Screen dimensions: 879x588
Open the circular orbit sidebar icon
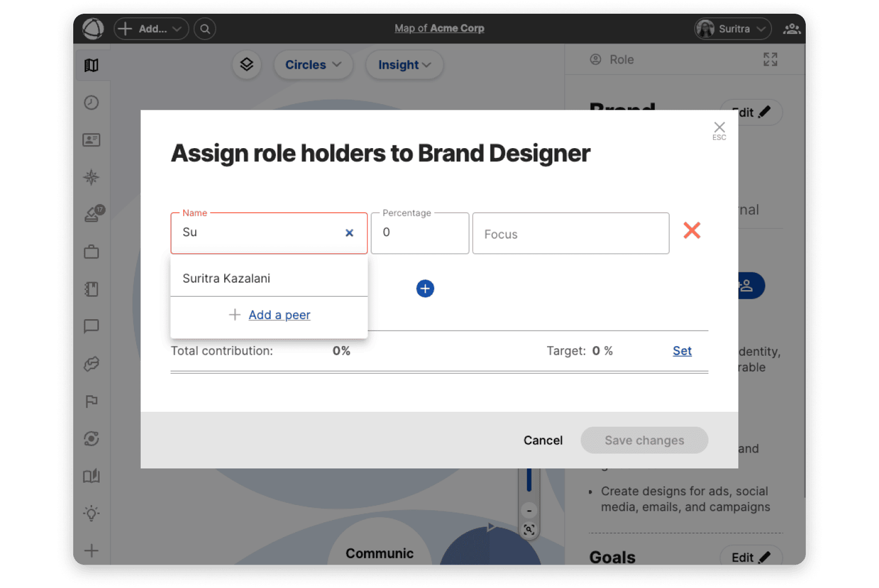pos(92,439)
